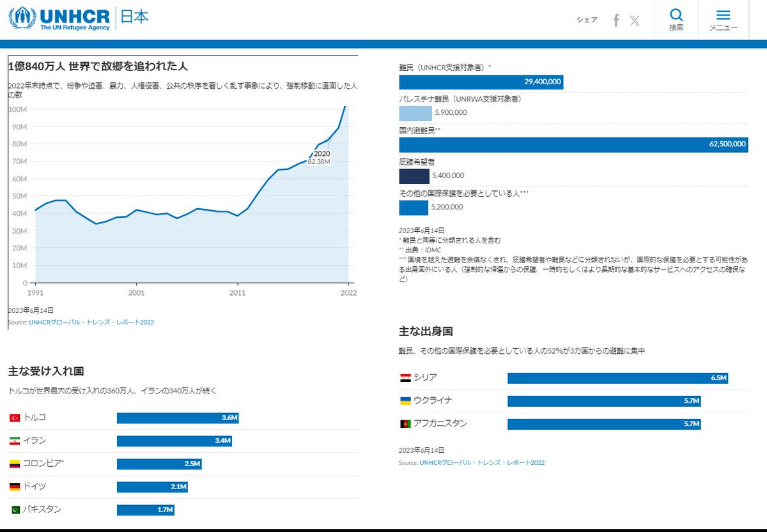Open the source link under 主な出身国

pos(482,462)
